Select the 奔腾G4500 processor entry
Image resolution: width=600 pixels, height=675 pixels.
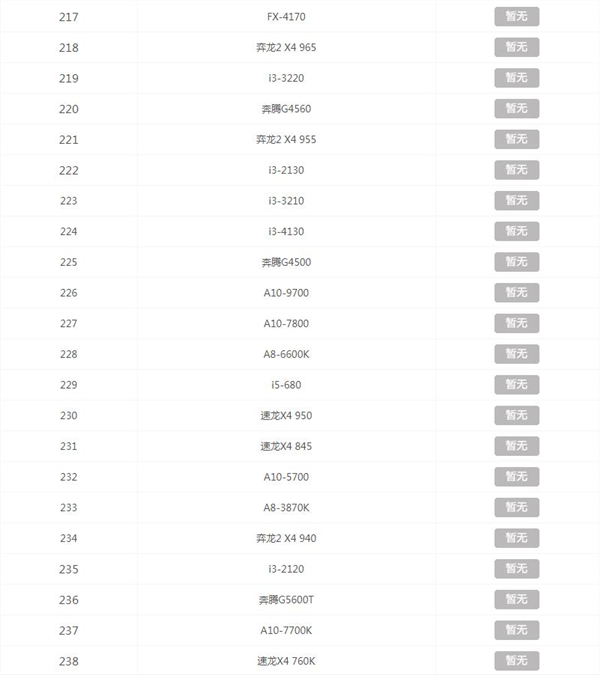coord(286,262)
